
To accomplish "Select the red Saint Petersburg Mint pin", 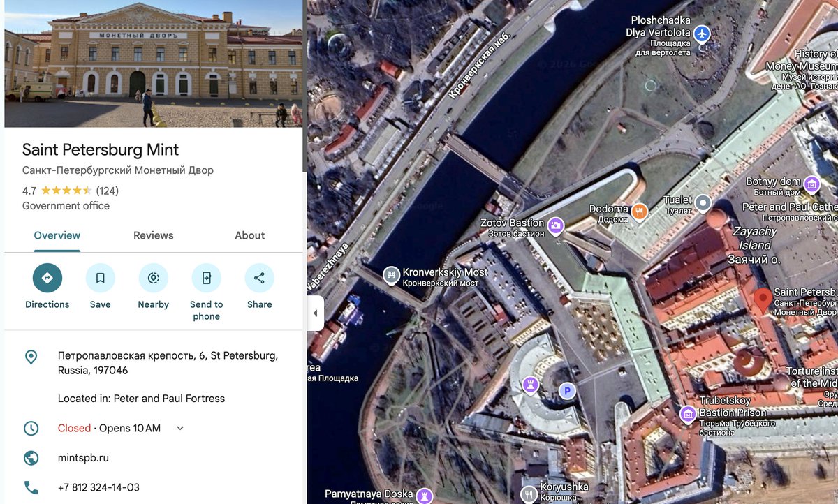I will [x=762, y=301].
